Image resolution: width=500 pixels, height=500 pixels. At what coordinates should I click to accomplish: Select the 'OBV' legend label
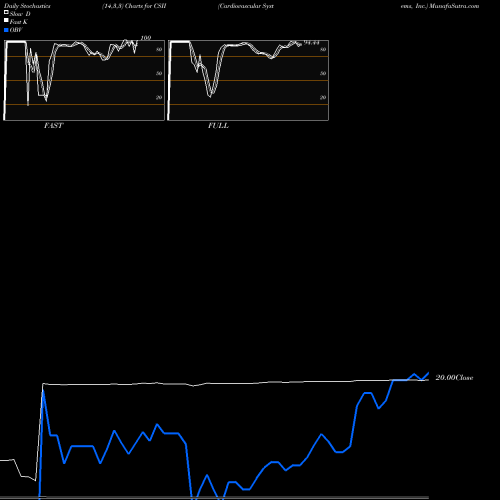(16, 30)
